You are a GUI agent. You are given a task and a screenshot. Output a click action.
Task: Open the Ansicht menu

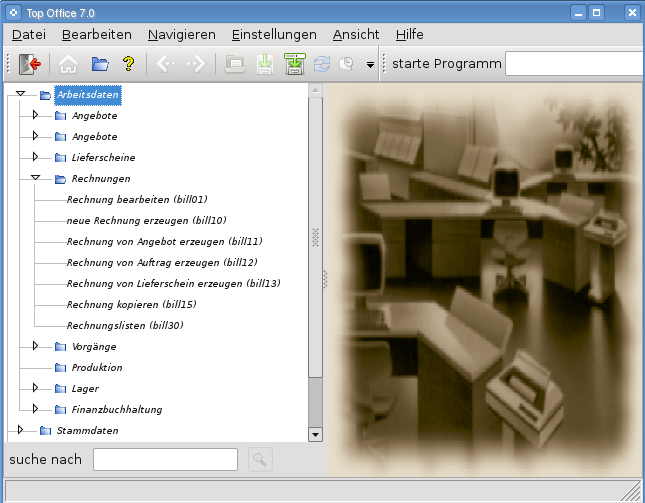[x=356, y=35]
